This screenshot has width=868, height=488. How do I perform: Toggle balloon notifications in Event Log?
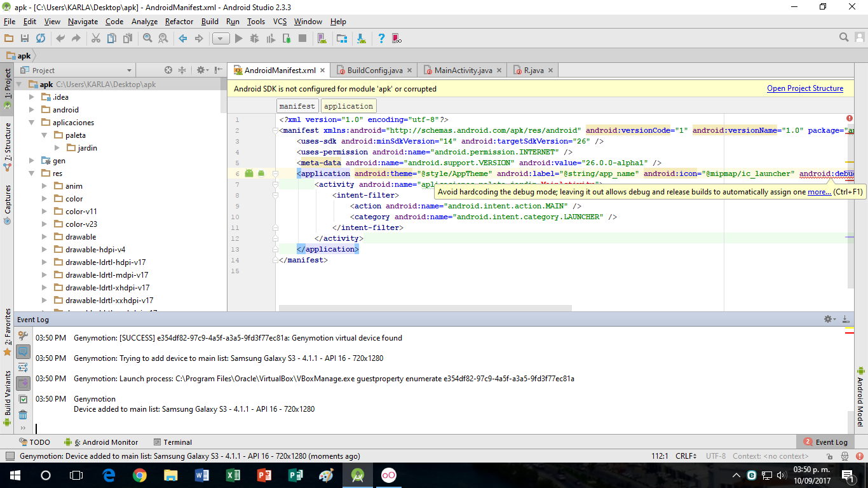23,351
